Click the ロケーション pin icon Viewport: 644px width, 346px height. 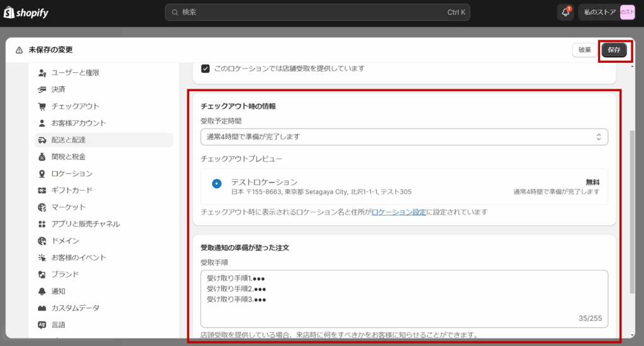coord(42,174)
